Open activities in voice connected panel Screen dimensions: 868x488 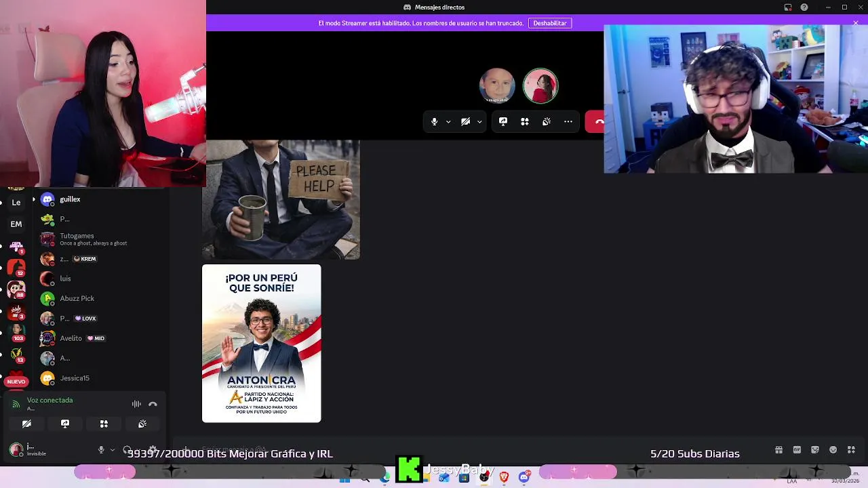(104, 424)
